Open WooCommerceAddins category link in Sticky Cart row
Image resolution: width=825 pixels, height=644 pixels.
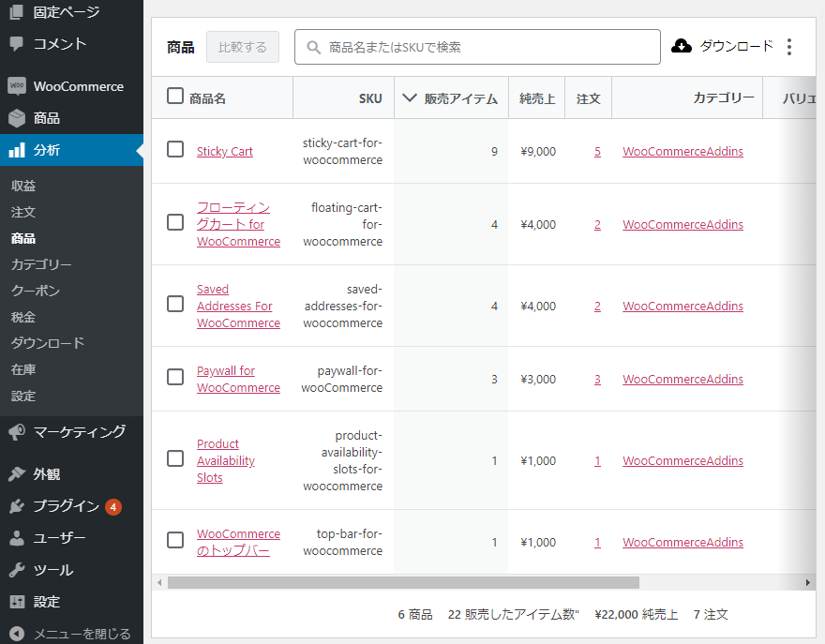682,152
